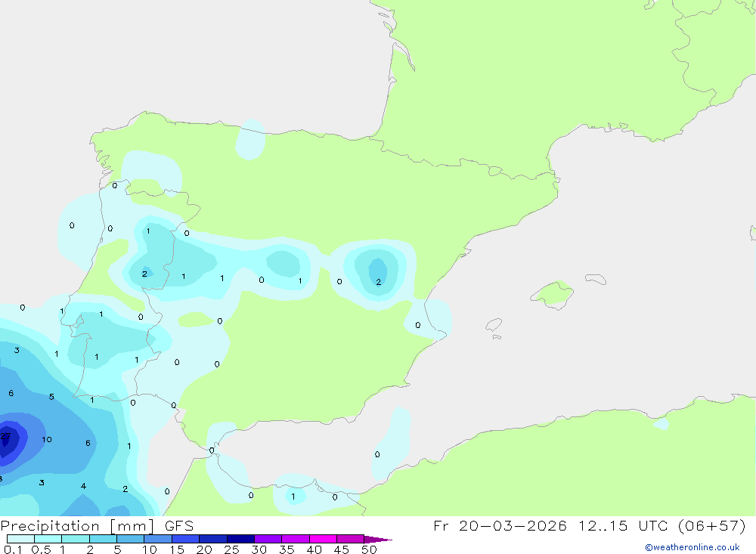Click the 20–25 mm legend color swatch

pos(212,539)
